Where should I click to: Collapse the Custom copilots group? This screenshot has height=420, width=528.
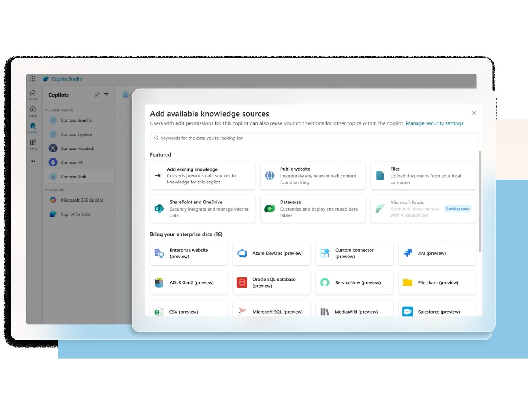[59, 110]
